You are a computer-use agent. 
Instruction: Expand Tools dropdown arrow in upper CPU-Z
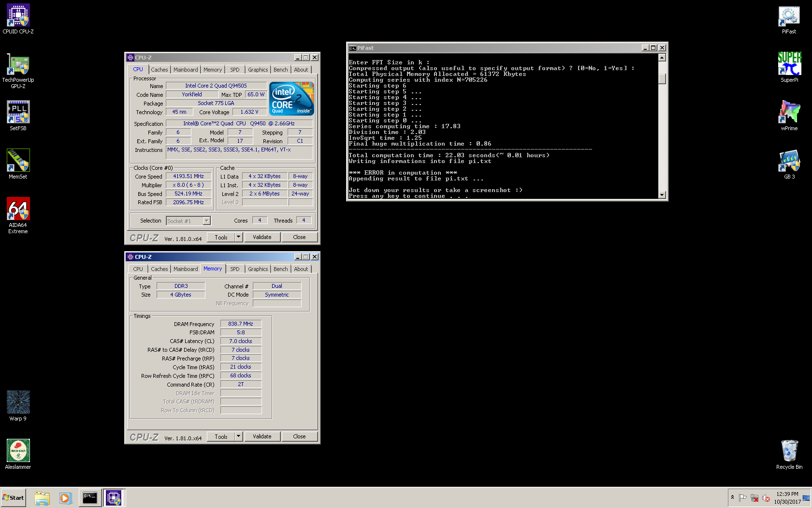238,237
